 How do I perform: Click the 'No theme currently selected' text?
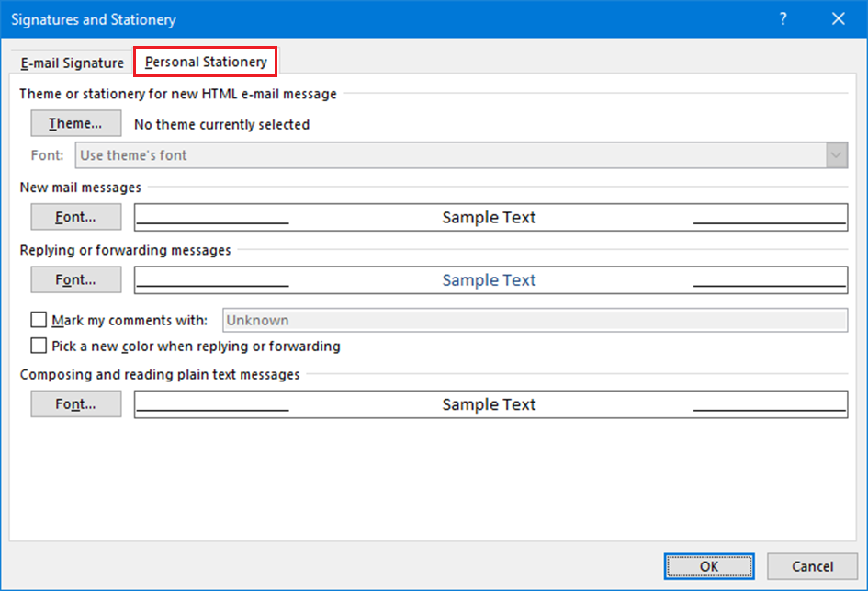[222, 125]
